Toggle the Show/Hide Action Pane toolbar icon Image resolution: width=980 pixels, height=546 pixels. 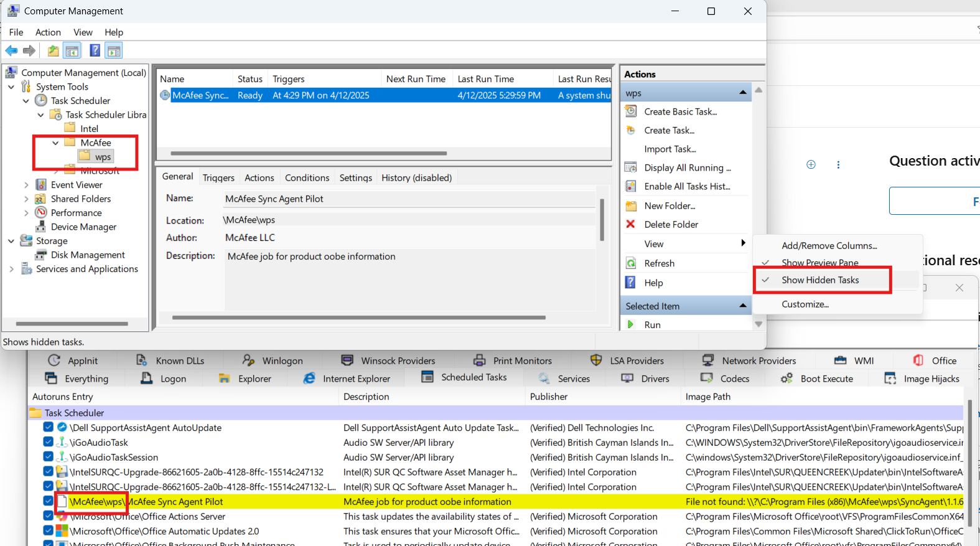click(114, 50)
